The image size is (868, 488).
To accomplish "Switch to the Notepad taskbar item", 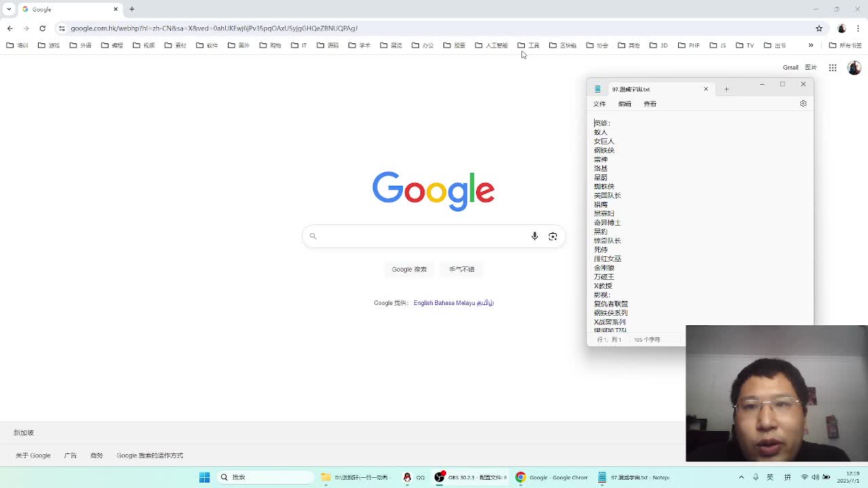I will [633, 477].
